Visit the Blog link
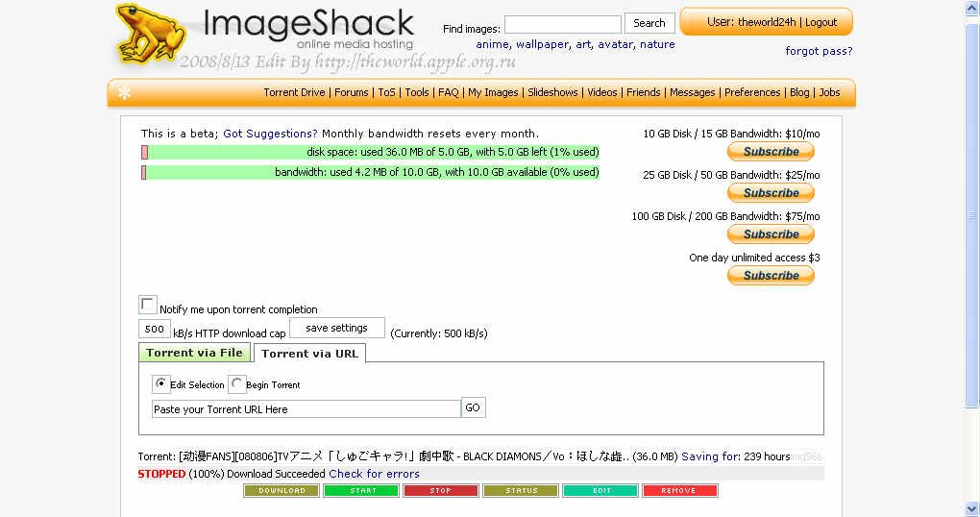This screenshot has height=517, width=980. point(799,92)
